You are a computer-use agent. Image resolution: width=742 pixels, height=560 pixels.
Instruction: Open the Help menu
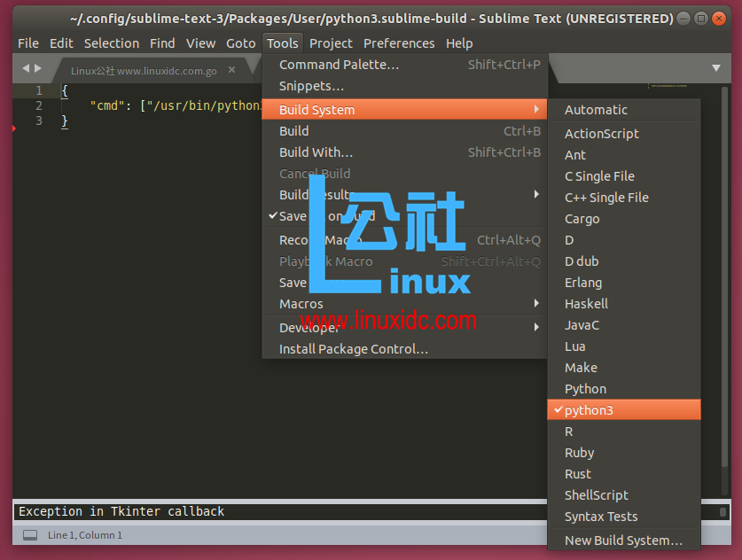(459, 43)
